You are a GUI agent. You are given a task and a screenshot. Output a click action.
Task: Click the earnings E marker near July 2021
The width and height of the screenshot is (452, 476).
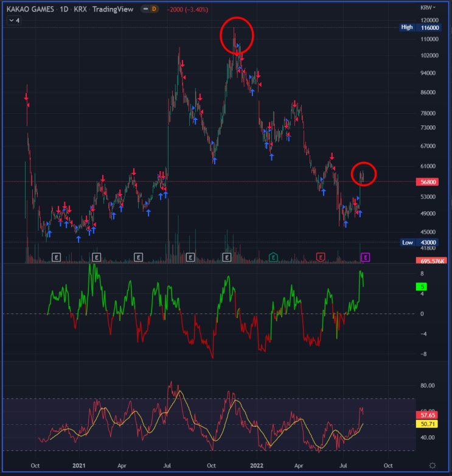[x=190, y=257]
